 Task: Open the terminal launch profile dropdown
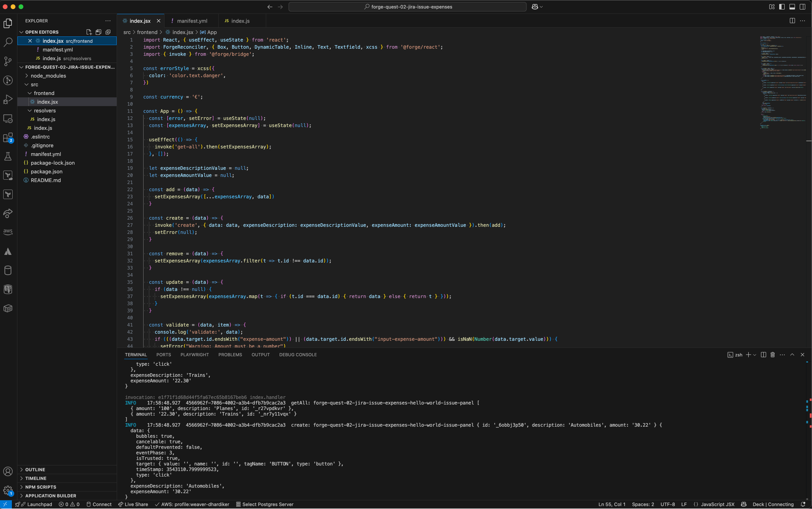(755, 355)
